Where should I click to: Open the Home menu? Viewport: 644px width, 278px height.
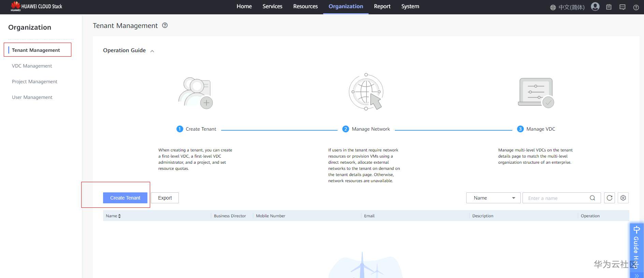[x=244, y=6]
